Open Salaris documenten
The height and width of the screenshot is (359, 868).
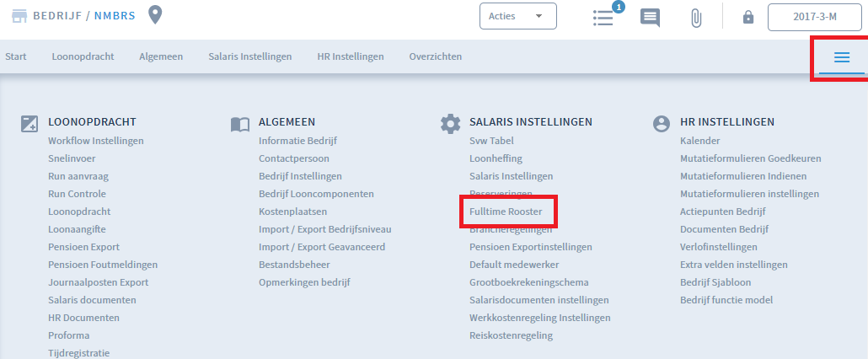(x=92, y=300)
